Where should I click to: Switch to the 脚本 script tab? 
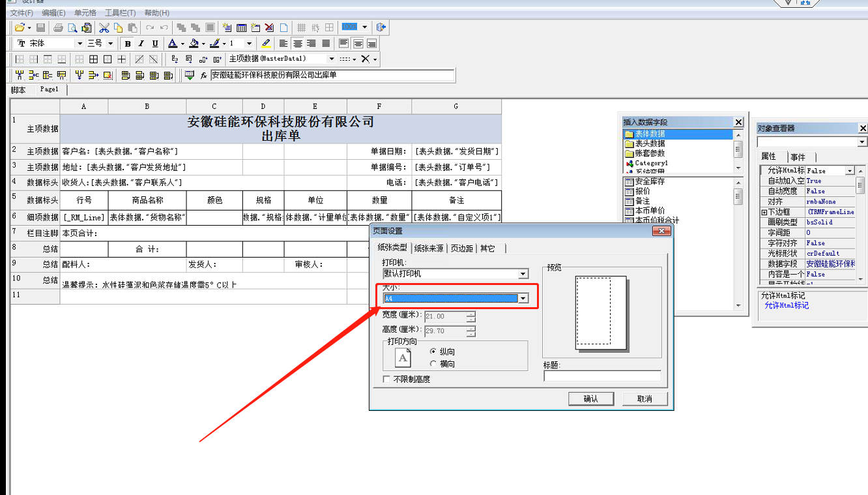pos(18,90)
